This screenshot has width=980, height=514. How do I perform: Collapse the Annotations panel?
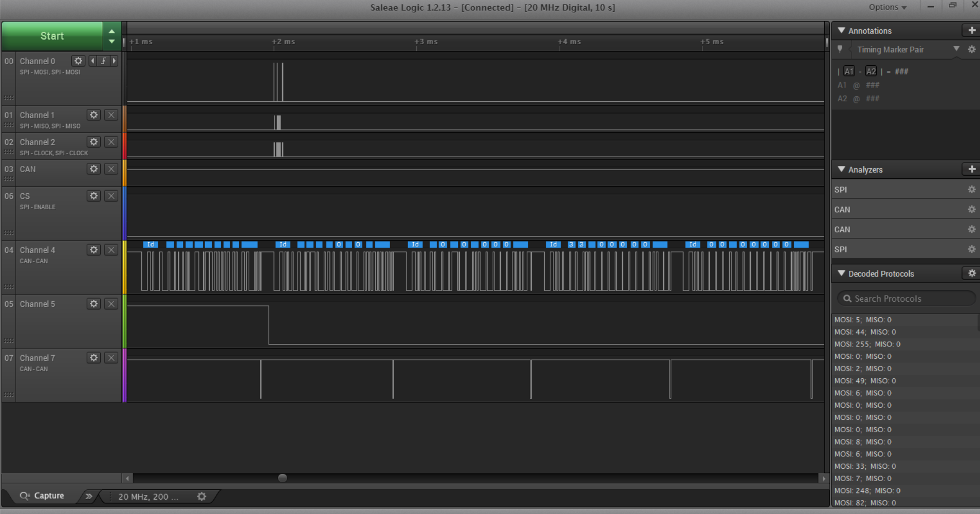click(841, 31)
